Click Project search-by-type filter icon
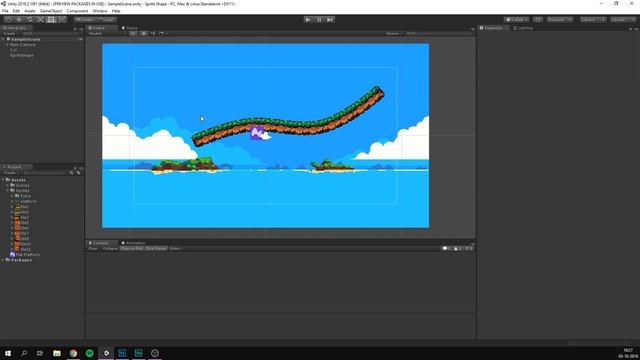The width and height of the screenshot is (640, 360). click(71, 173)
